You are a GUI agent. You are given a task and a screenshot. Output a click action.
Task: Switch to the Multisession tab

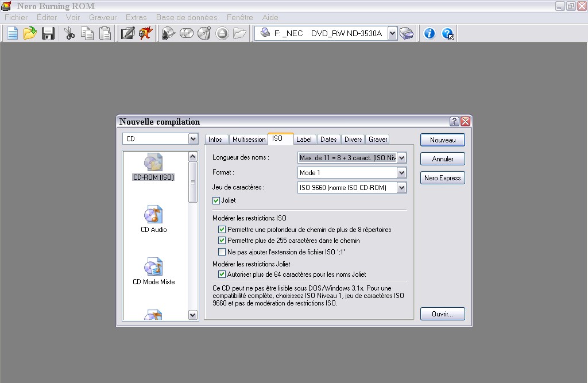point(249,139)
